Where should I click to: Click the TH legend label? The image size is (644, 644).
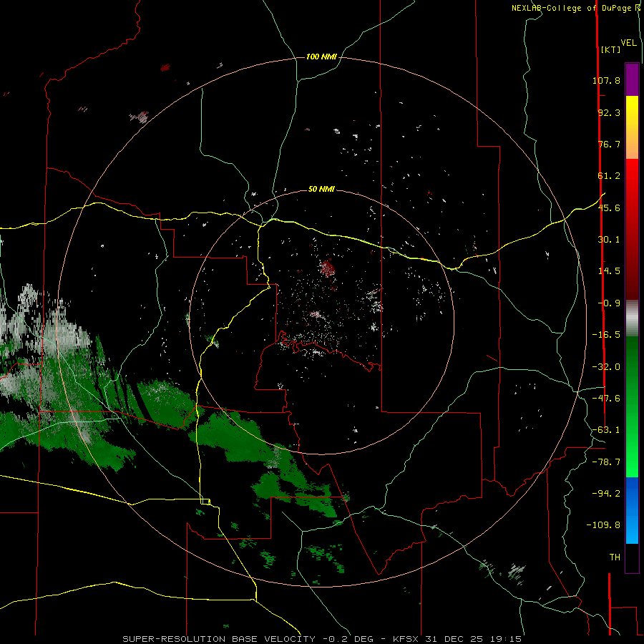[615, 557]
